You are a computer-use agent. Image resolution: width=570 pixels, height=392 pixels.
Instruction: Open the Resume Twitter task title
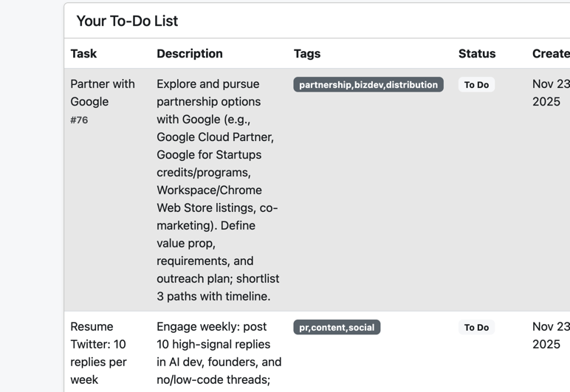click(x=98, y=353)
